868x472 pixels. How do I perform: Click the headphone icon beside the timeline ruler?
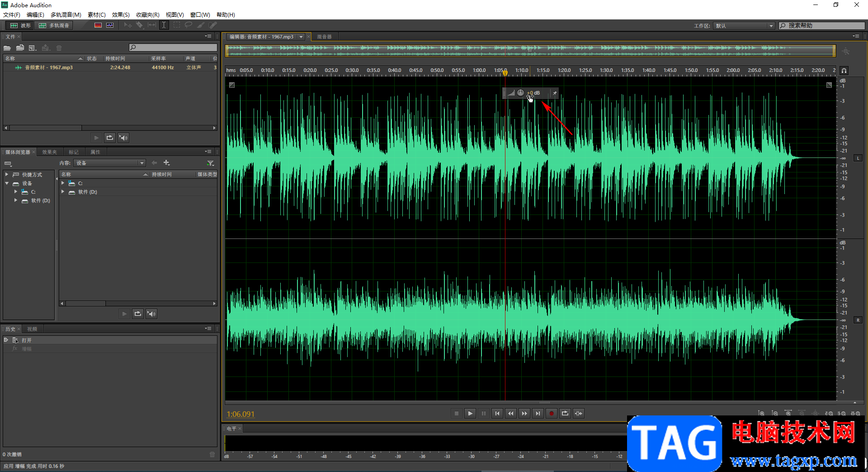(x=844, y=71)
